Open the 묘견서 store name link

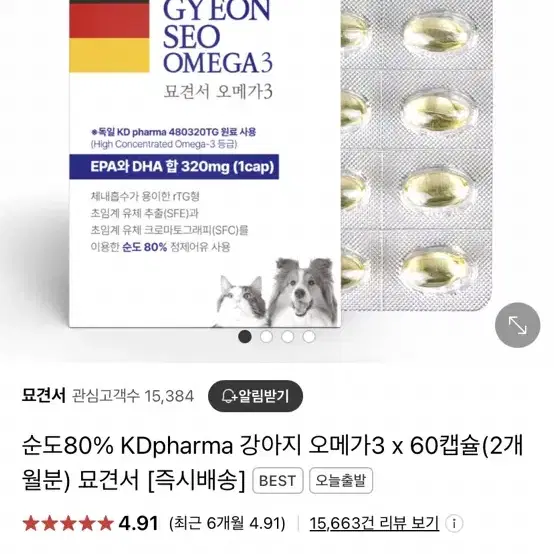[x=44, y=396]
